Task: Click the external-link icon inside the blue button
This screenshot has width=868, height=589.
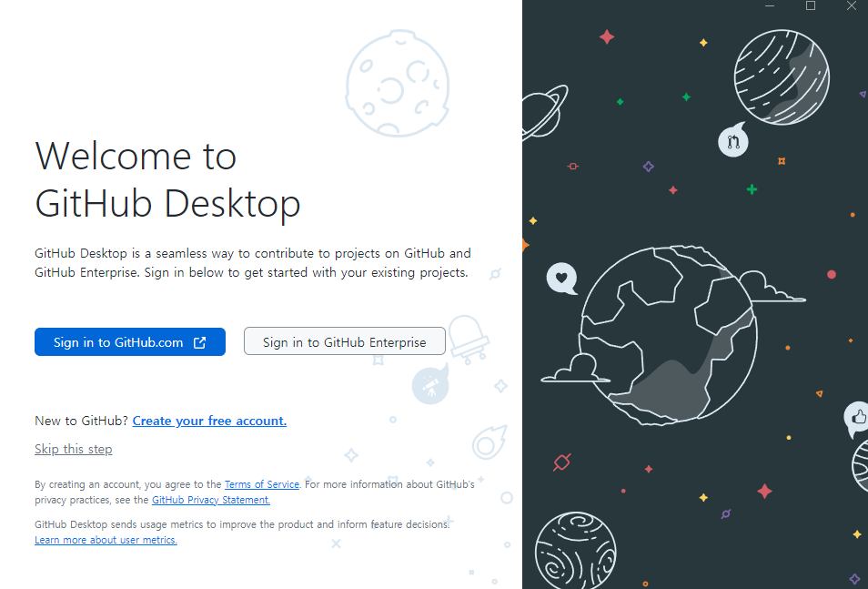Action: 199,342
